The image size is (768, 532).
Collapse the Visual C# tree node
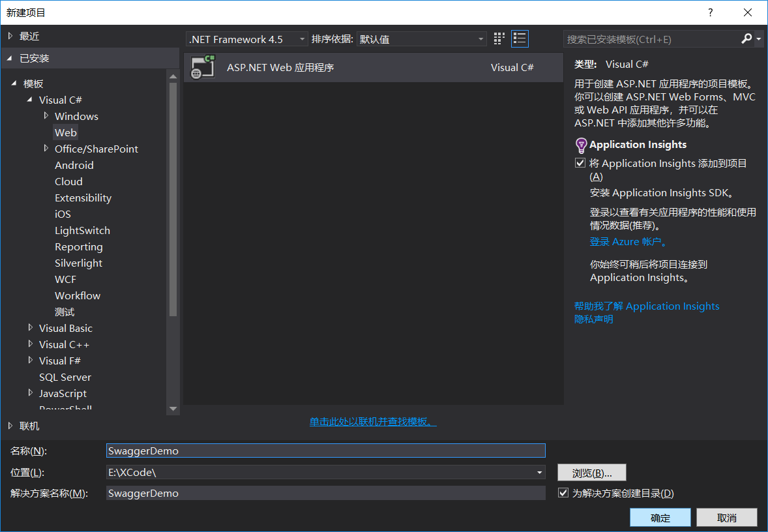29,100
